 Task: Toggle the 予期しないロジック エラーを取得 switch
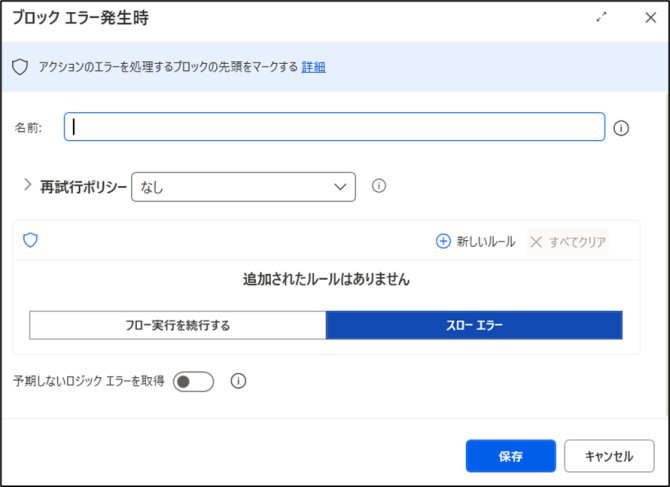(193, 381)
